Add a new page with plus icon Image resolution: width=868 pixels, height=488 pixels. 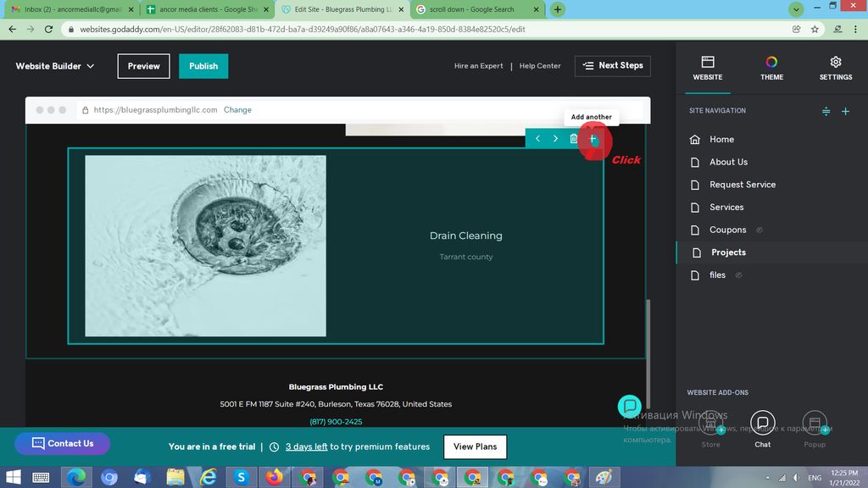[845, 111]
